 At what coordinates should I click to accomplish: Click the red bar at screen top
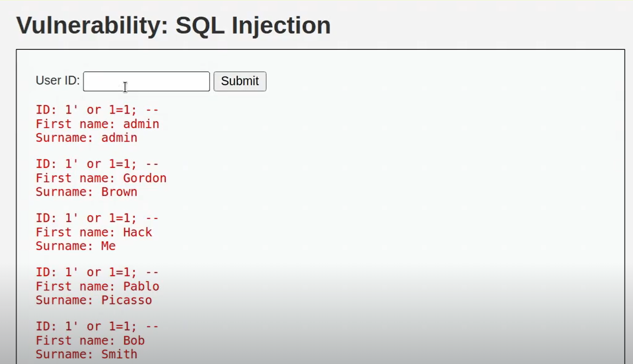pos(316,1)
